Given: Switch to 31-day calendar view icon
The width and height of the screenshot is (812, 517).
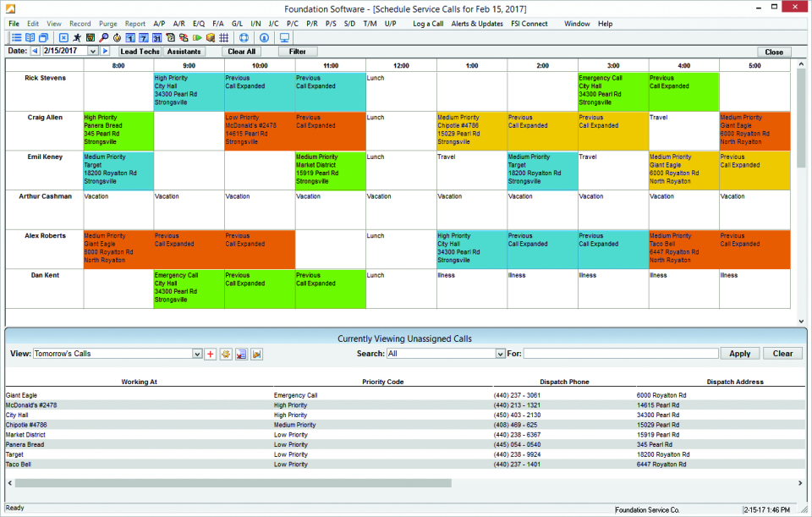Looking at the screenshot, I should (x=157, y=38).
